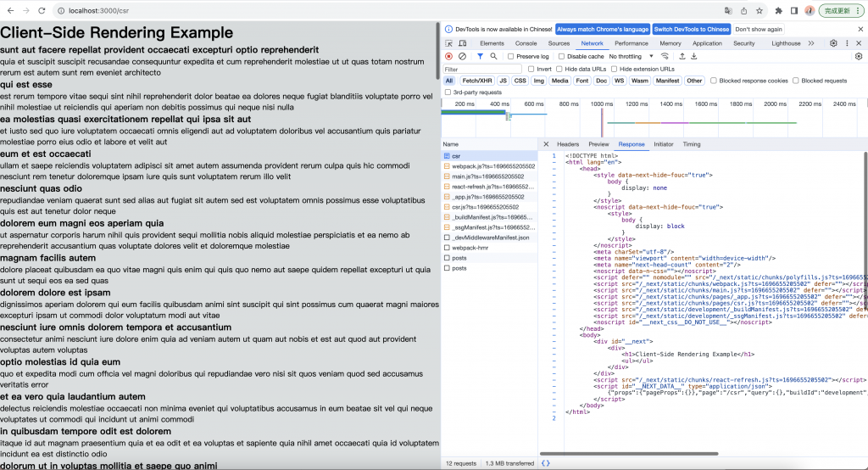Select the csr request row
868x470 pixels.
click(x=489, y=156)
